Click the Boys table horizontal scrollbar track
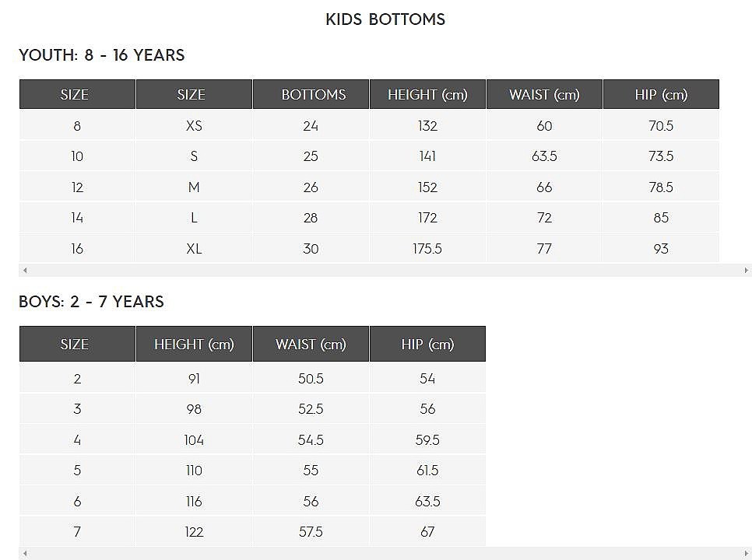 (385, 554)
